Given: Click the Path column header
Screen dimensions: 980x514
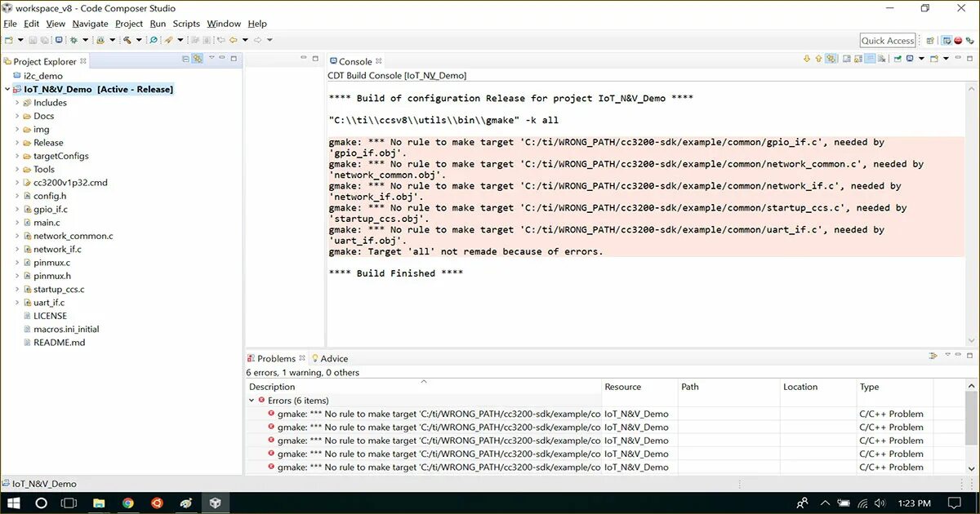Looking at the screenshot, I should click(728, 387).
